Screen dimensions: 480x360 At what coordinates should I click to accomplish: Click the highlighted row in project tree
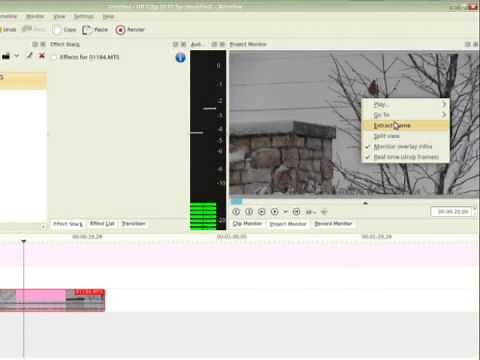pyautogui.click(x=23, y=81)
